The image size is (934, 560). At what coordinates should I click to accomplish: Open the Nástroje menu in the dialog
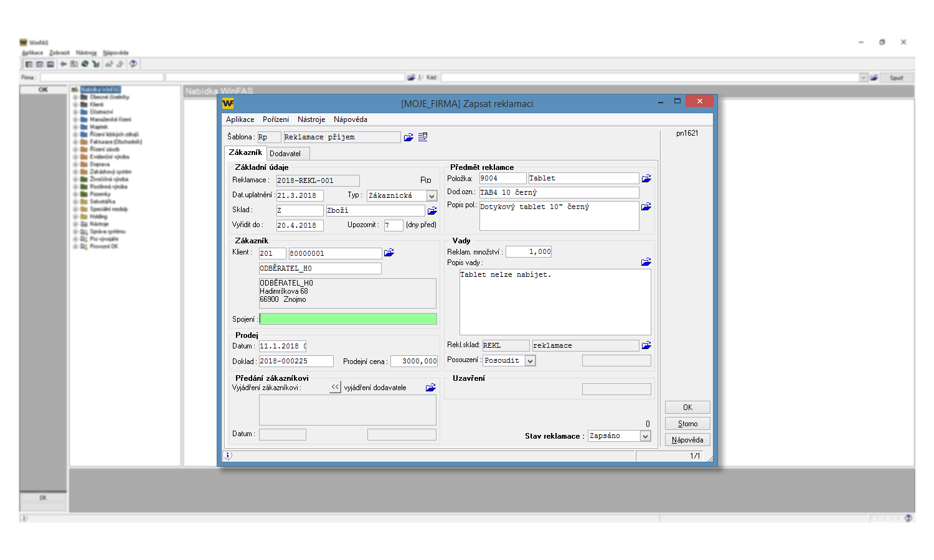[x=311, y=119]
